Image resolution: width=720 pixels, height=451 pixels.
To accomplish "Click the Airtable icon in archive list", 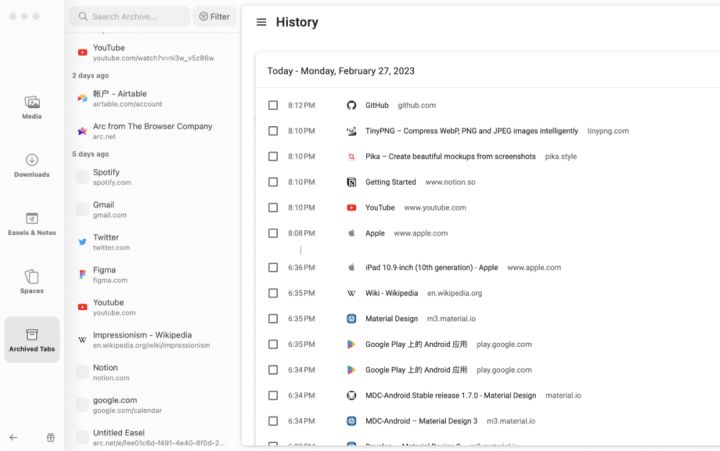I will (x=82, y=98).
